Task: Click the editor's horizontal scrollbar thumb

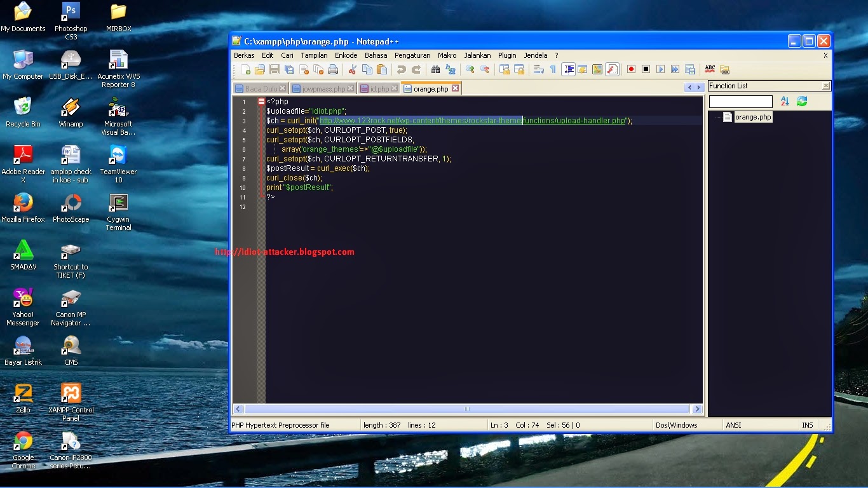Action: 467,409
